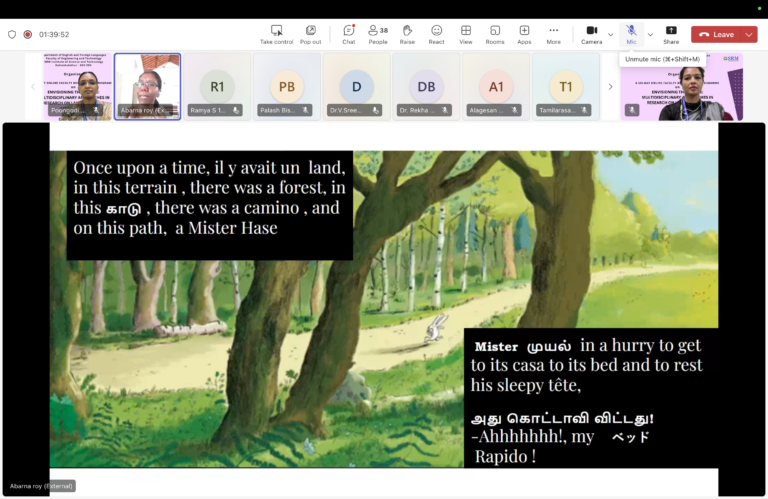Raise your hand in the meeting
The height and width of the screenshot is (499, 768).
pos(407,34)
